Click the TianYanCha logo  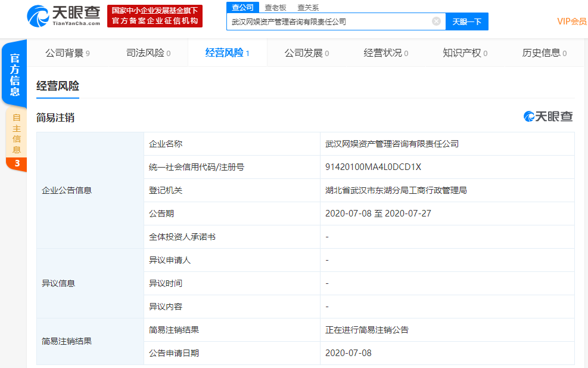point(63,16)
